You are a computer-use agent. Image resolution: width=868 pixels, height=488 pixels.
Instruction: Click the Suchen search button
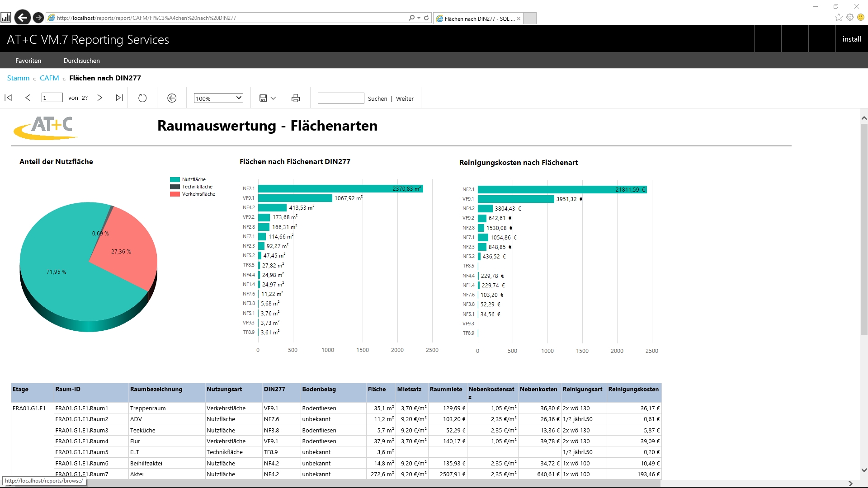(x=377, y=99)
